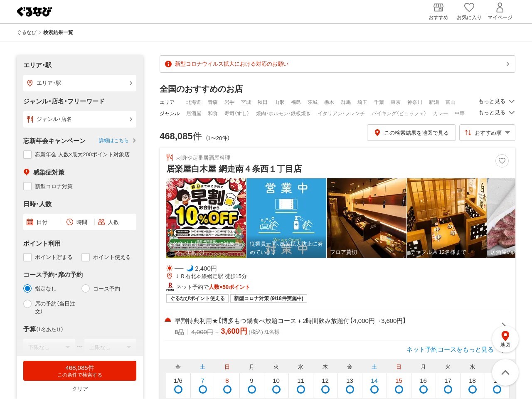
Task: Click red この条件で検索する button
Action: (x=80, y=371)
